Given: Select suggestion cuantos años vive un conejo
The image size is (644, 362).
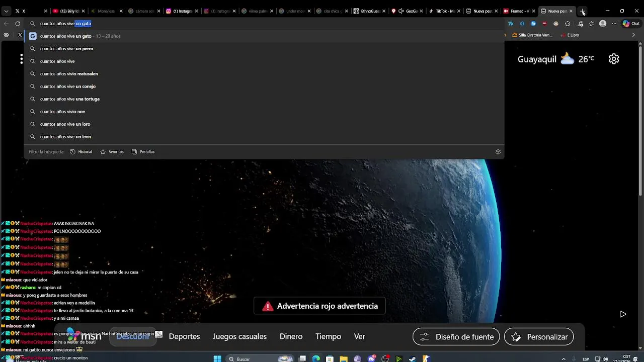Looking at the screenshot, I should (264, 86).
